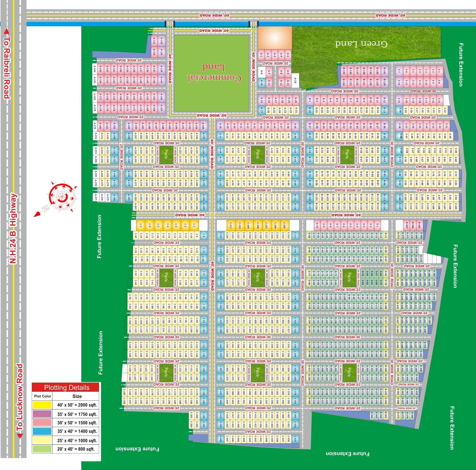Click the Commercial Land block
The image size is (476, 470).
(212, 73)
